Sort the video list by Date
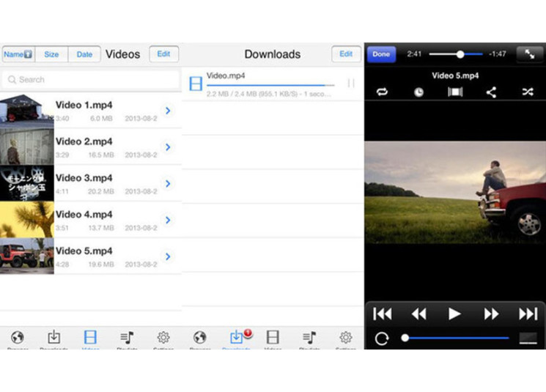The height and width of the screenshot is (392, 546). pos(84,54)
